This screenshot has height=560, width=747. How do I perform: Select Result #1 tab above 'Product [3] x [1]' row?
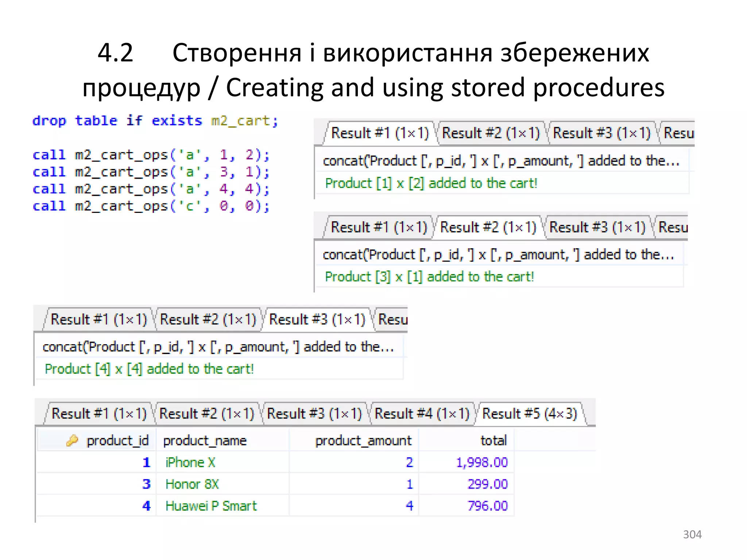379,227
